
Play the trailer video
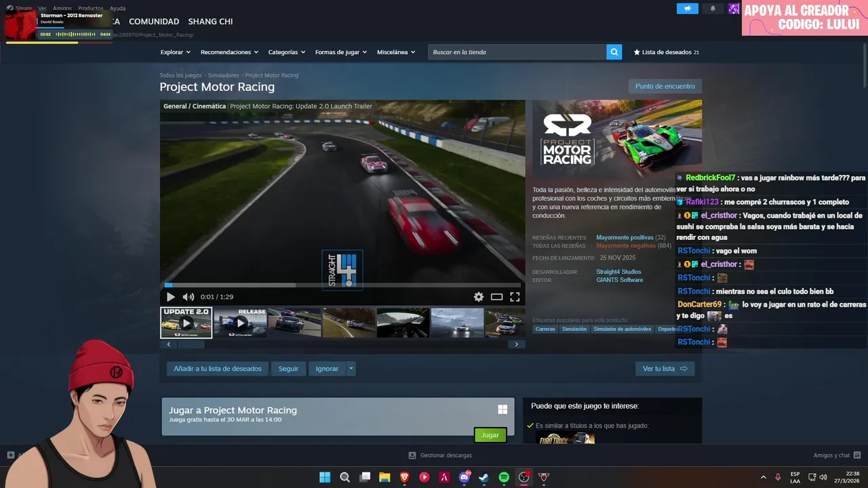click(170, 297)
